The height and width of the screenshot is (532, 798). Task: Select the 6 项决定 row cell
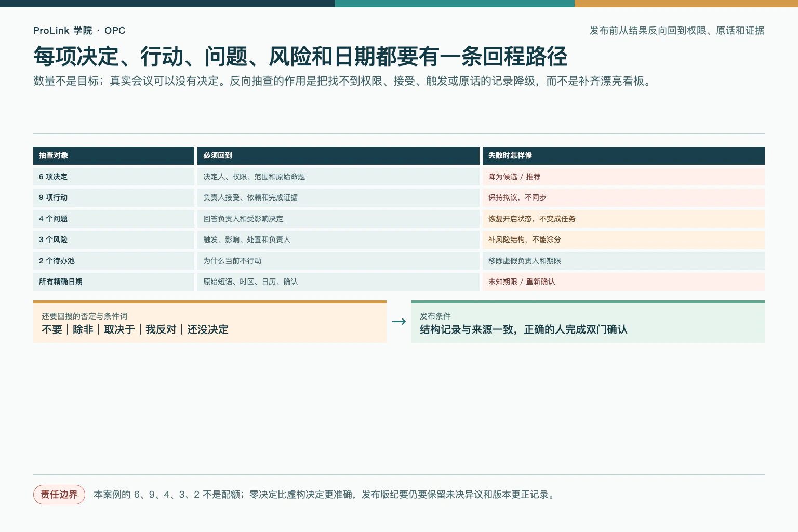point(114,177)
